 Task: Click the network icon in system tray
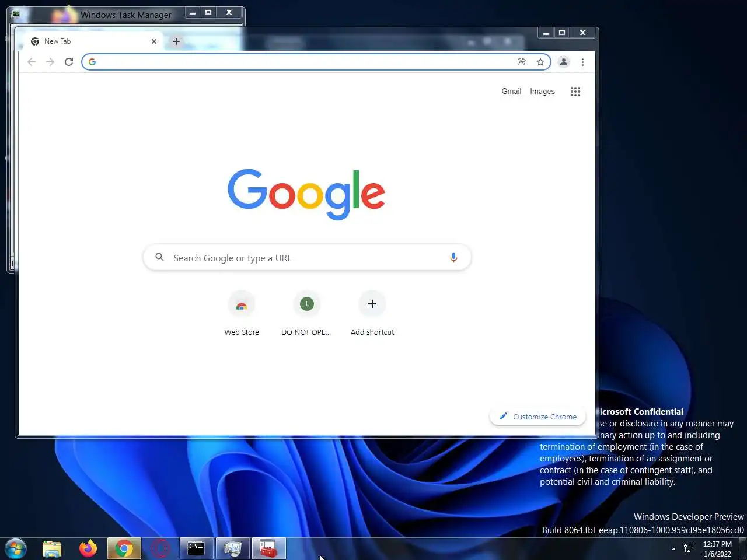point(688,549)
